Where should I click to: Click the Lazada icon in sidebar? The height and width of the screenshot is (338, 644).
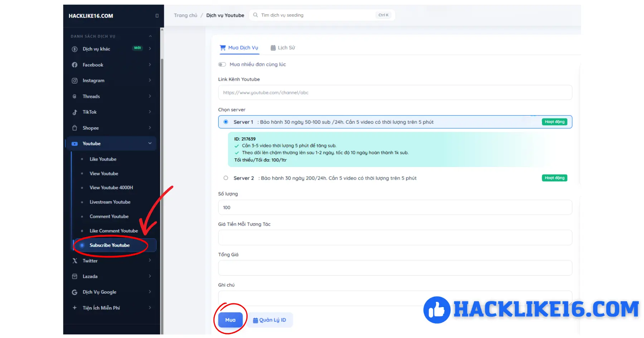pos(74,276)
